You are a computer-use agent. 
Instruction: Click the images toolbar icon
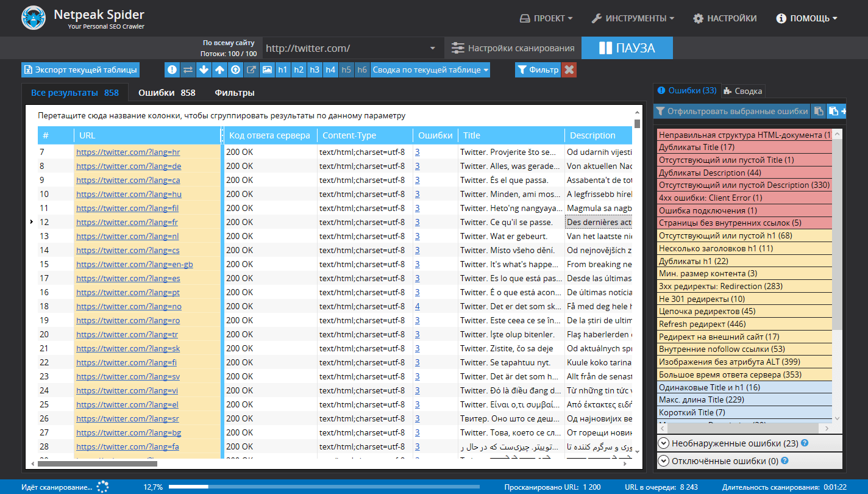(x=267, y=70)
